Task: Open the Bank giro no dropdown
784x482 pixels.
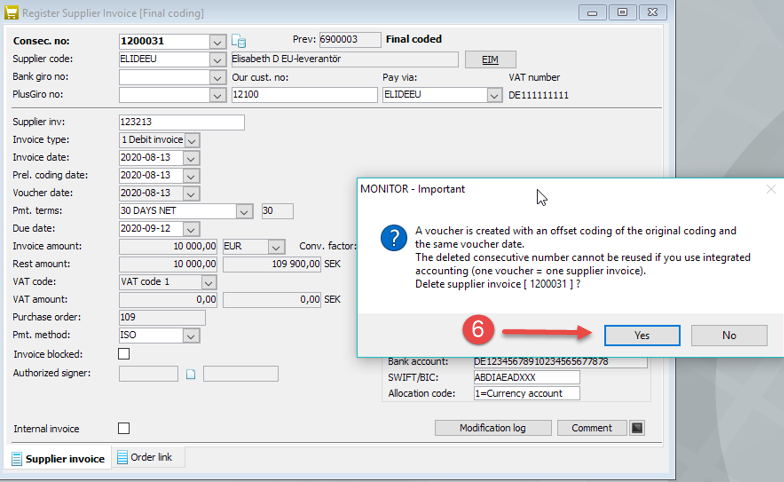Action: point(217,78)
